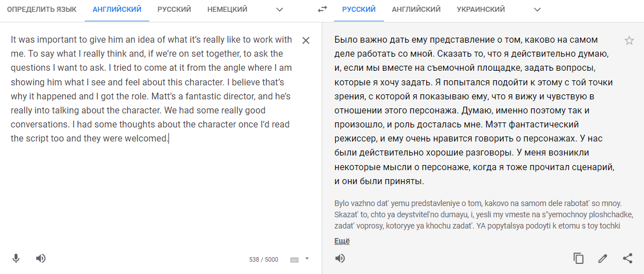Screen dimensions: 644x274
Task: Select АНГЛИЙСКИЙ as source language
Action: coord(117,10)
